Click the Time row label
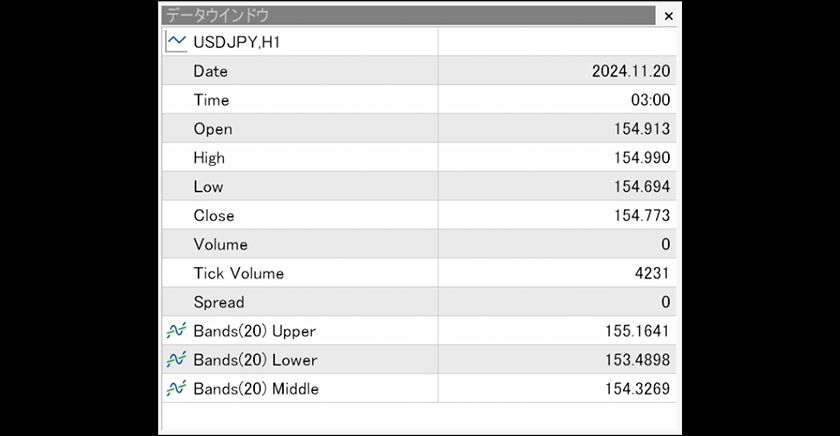Screen dimensions: 840x436 [x=211, y=100]
